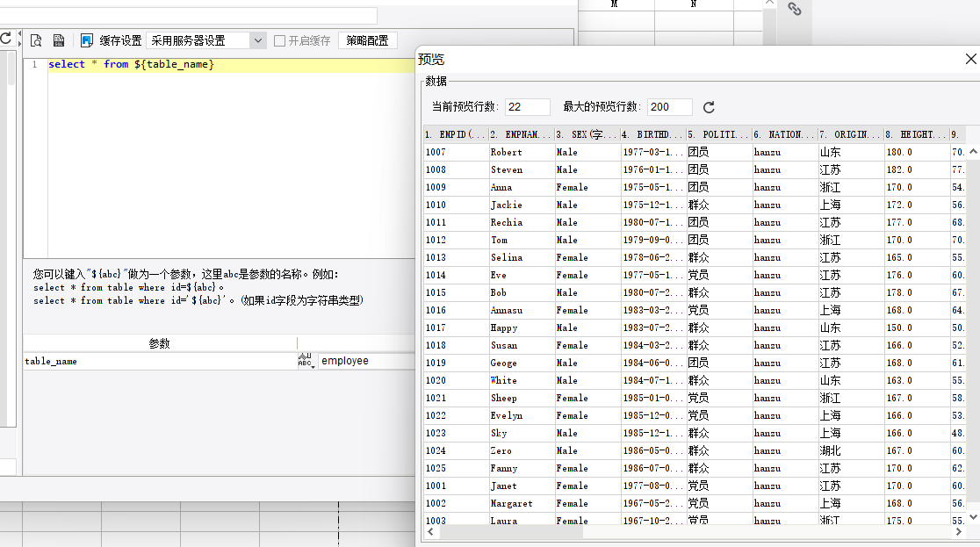Select the cell 1007 in preview

tap(456, 152)
